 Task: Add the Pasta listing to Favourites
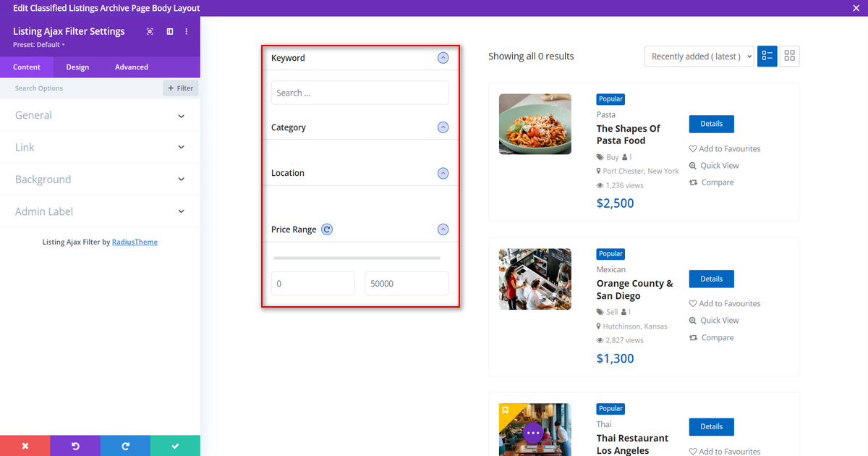click(x=725, y=148)
